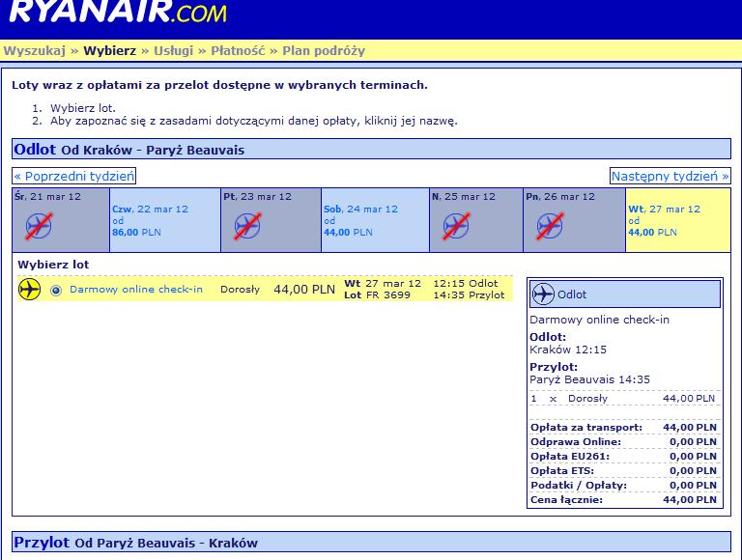Click the Ryanair.com logo
742x560 pixels.
118,12
